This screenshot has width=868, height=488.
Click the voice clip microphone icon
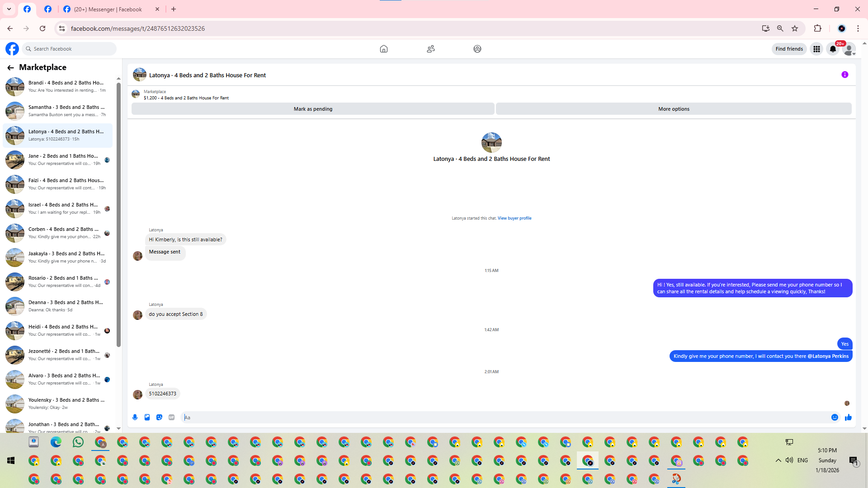pyautogui.click(x=135, y=418)
